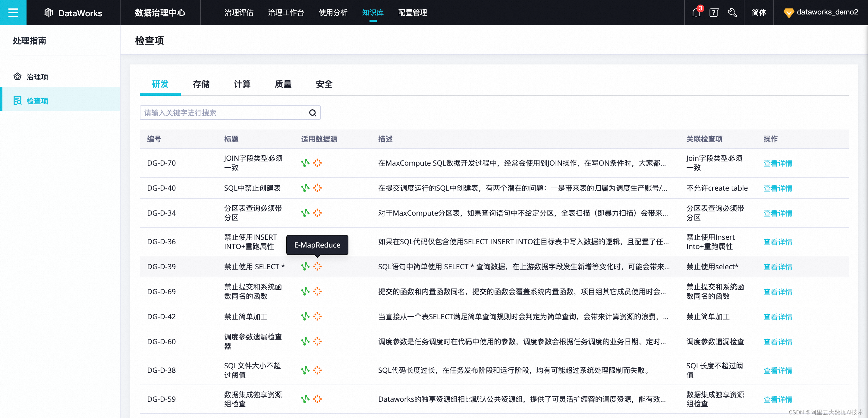View details for DG-D-39
This screenshot has height=418, width=868.
(x=778, y=267)
